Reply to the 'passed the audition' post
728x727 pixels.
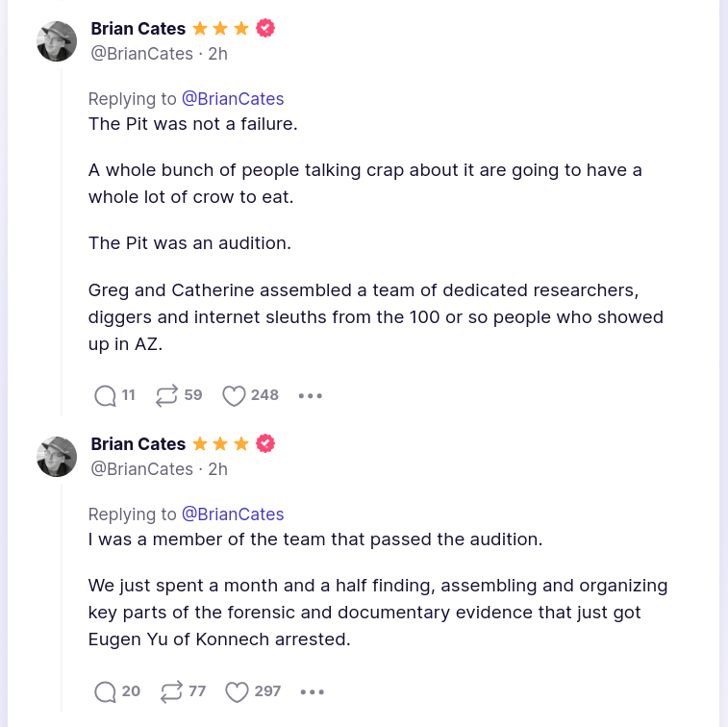pos(105,691)
